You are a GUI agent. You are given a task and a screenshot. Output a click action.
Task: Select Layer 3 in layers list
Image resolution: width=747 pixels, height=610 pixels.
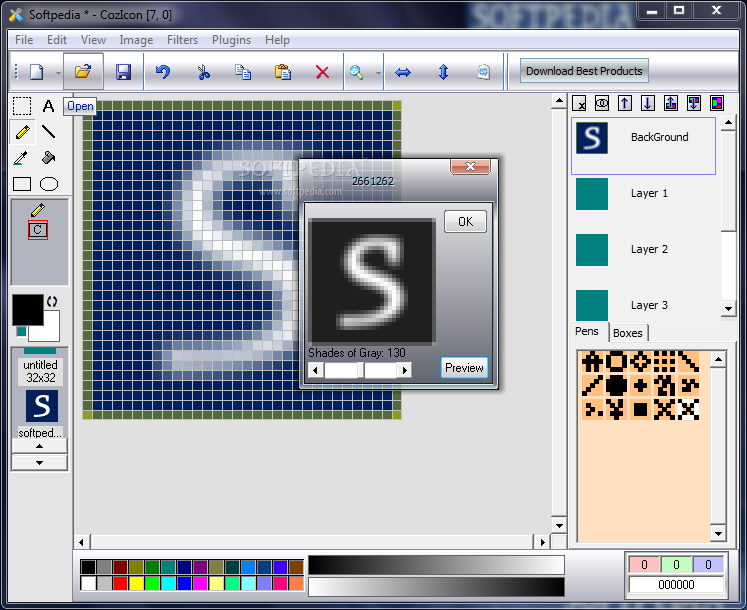pos(643,305)
